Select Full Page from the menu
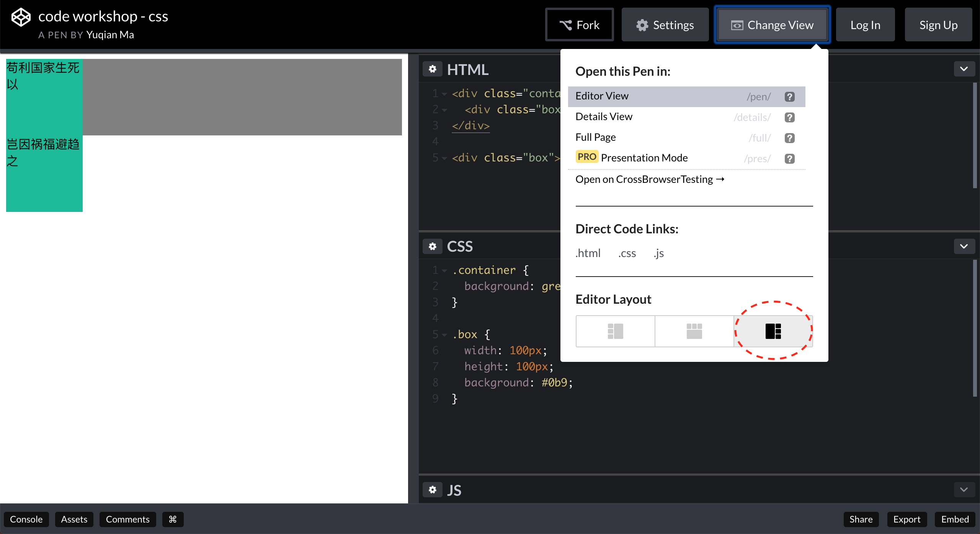 (x=595, y=137)
